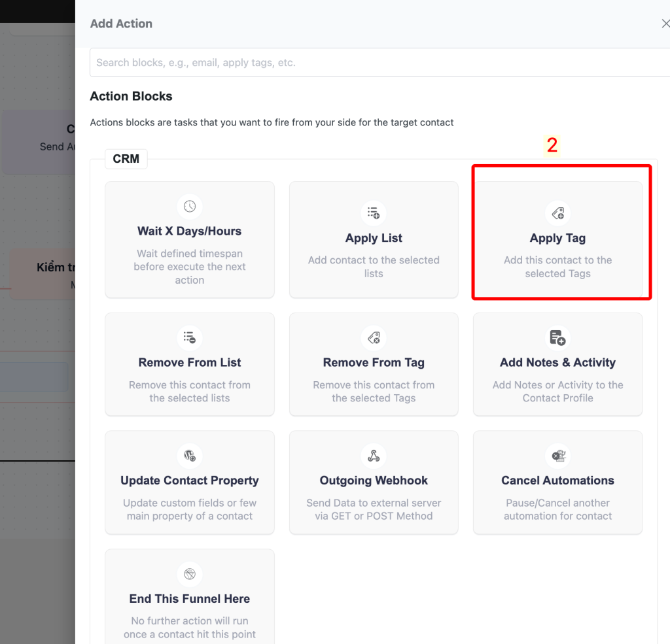Screen dimensions: 670x644
Task: Click the Cancel Automations icon
Action: click(x=557, y=456)
